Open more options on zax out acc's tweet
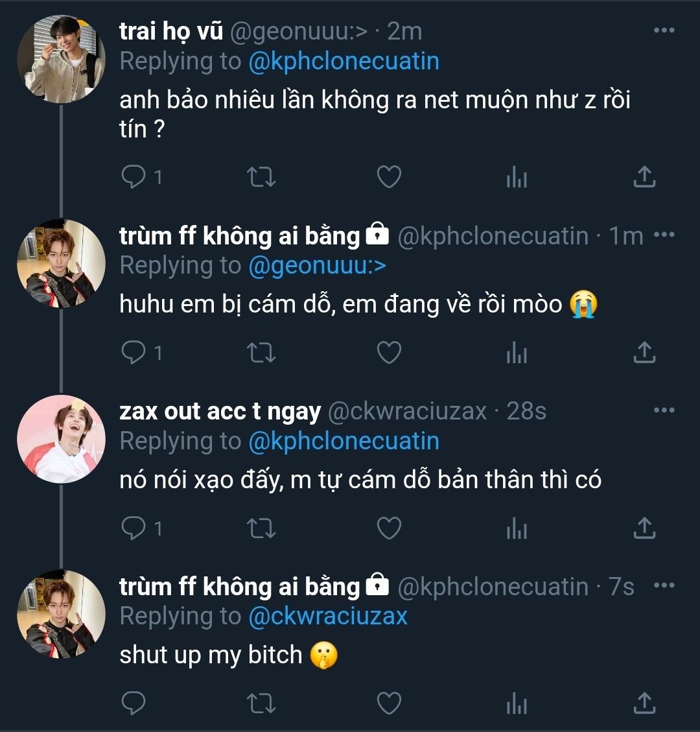 coord(664,410)
